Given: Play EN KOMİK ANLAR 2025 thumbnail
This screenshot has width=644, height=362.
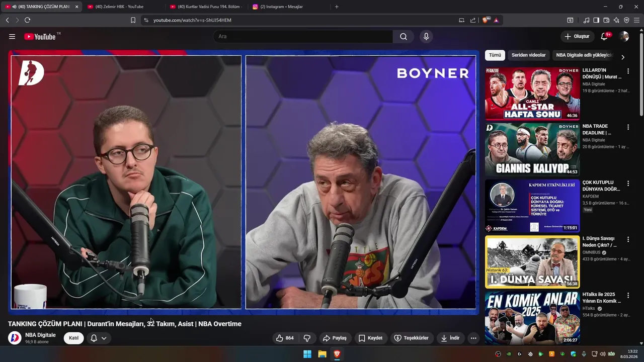Looking at the screenshot, I should [532, 318].
